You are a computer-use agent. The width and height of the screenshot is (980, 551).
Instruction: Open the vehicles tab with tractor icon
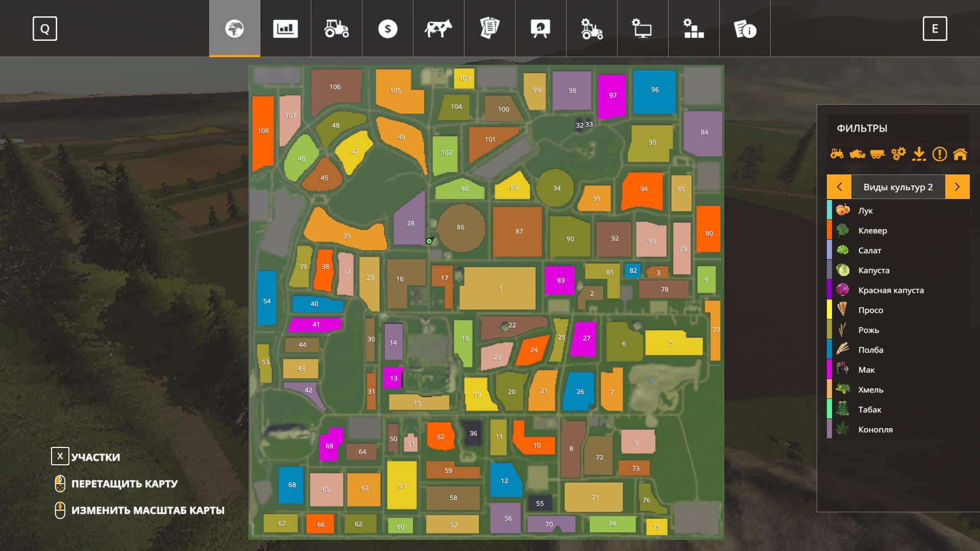coord(336,29)
